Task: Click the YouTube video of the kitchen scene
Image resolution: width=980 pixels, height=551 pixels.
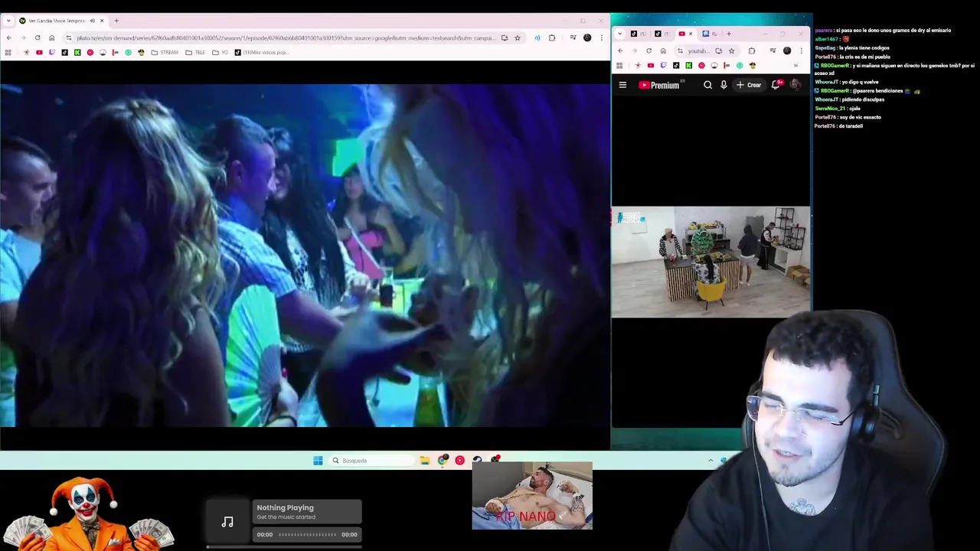Action: click(x=710, y=262)
